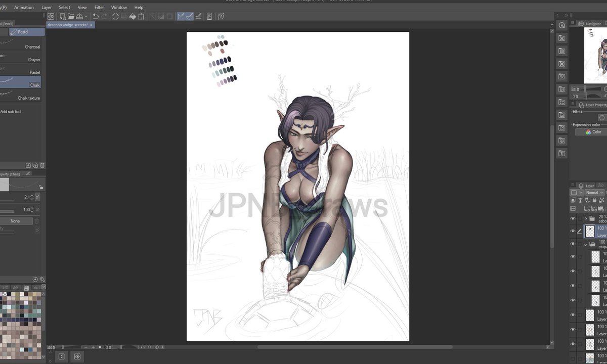Screen dimensions: 607x364
Task: Open the Layer Property panel menu icon
Action: [x=573, y=105]
